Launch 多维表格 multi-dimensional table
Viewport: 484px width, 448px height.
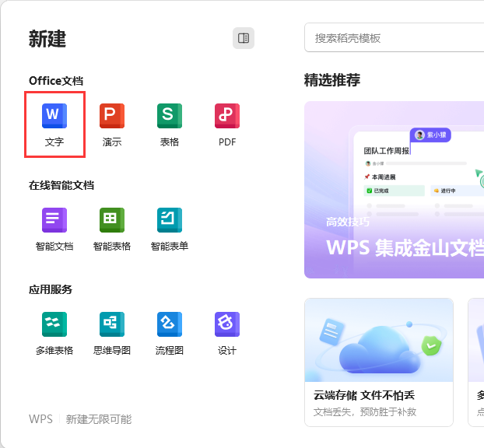point(54,334)
